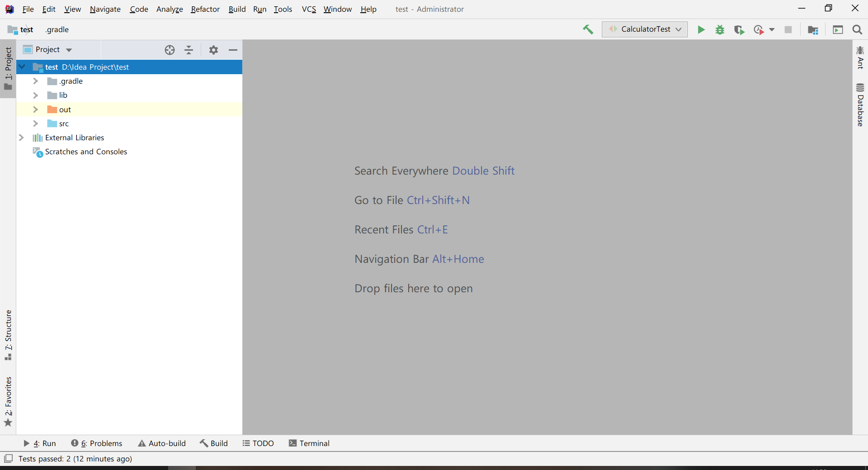Open the Navigate menu
This screenshot has height=470, width=868.
pyautogui.click(x=105, y=9)
